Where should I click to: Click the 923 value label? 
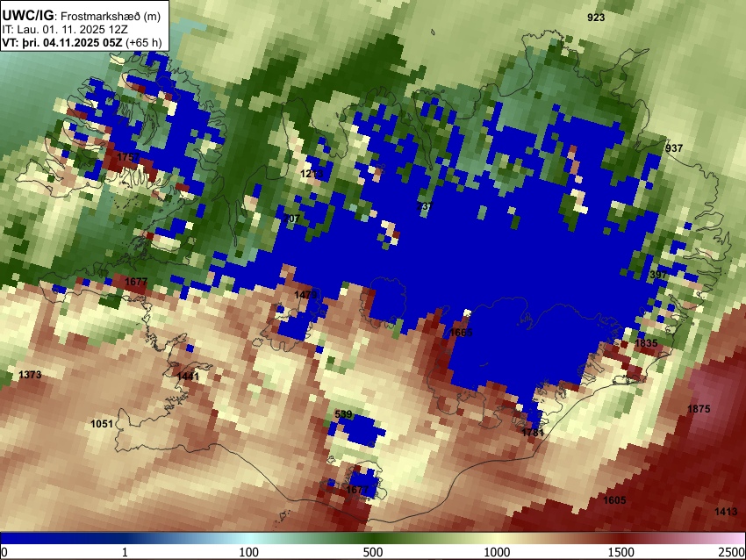tap(596, 18)
